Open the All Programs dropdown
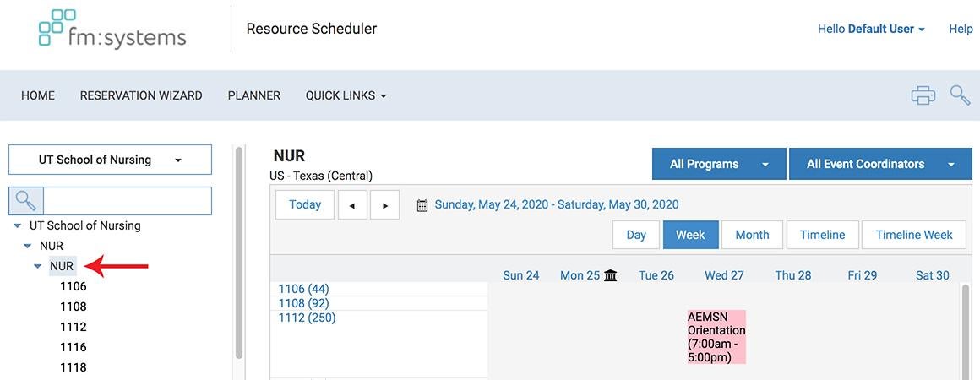980x380 pixels. coord(718,164)
